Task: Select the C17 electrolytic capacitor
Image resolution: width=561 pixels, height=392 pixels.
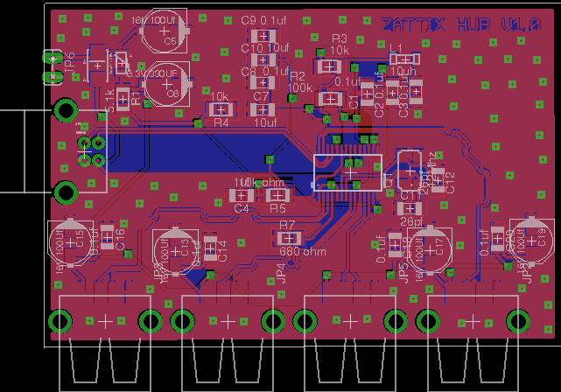Action: click(x=430, y=250)
